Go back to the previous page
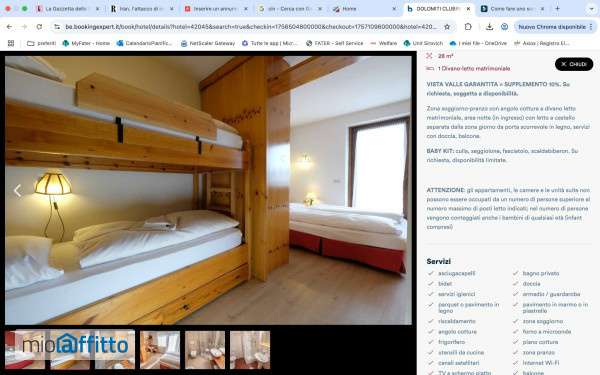The image size is (600, 375). click(9, 27)
